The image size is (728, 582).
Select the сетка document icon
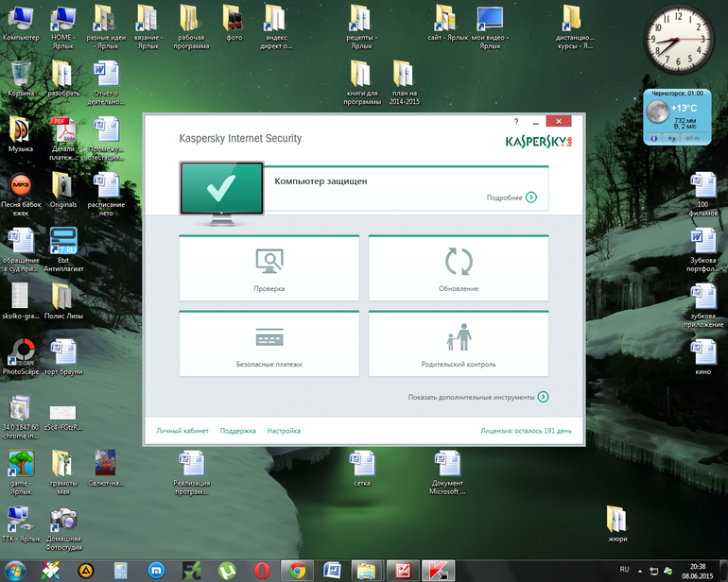click(x=362, y=469)
